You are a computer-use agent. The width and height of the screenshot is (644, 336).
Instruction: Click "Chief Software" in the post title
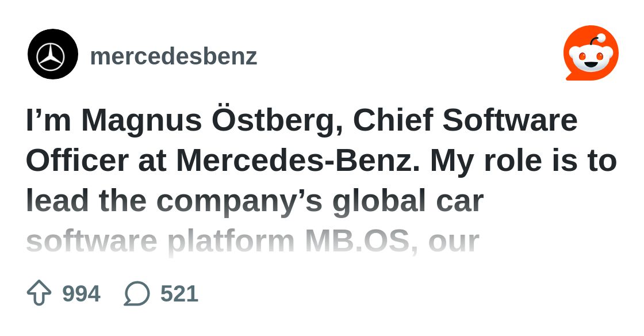(x=465, y=121)
